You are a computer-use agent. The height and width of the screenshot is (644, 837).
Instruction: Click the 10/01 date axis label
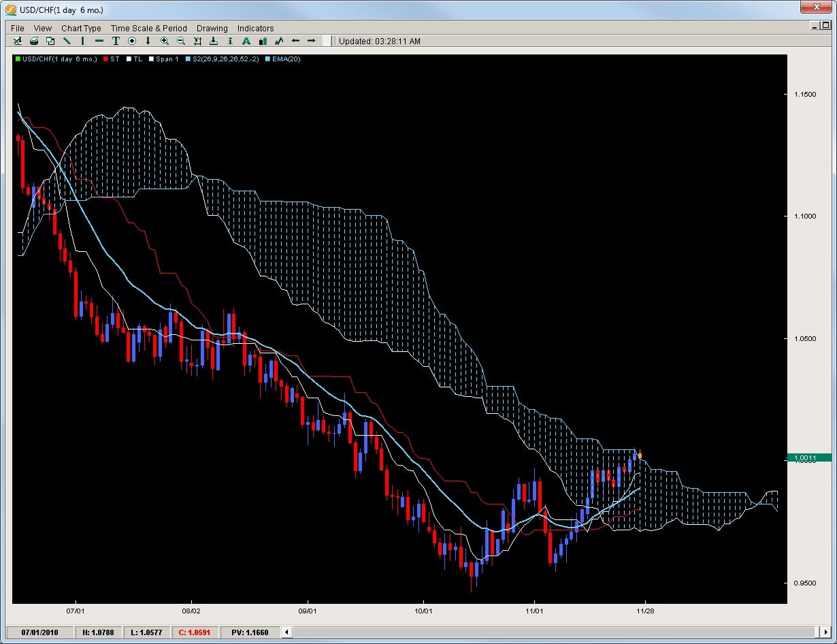(424, 611)
